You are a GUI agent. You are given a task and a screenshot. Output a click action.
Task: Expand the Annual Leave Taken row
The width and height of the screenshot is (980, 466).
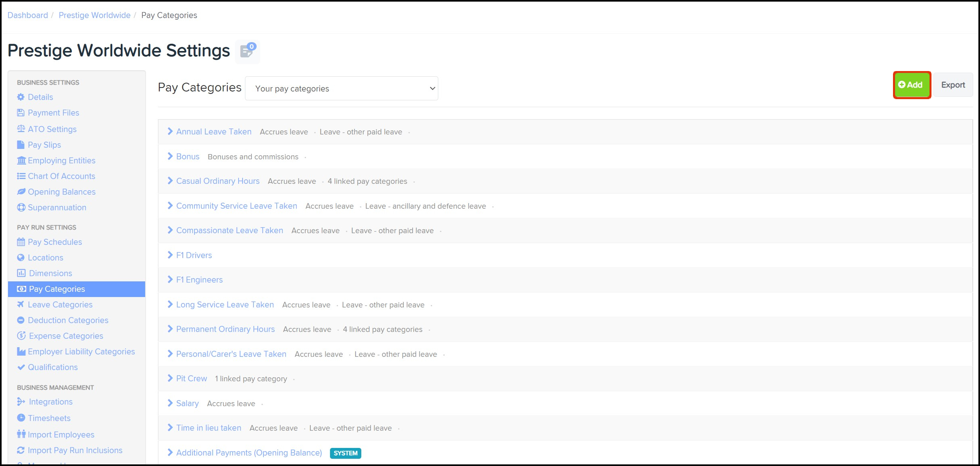pyautogui.click(x=170, y=132)
